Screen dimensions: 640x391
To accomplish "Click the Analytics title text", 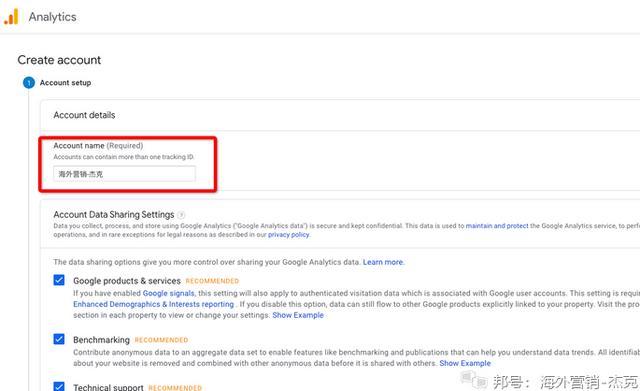I will pyautogui.click(x=52, y=17).
